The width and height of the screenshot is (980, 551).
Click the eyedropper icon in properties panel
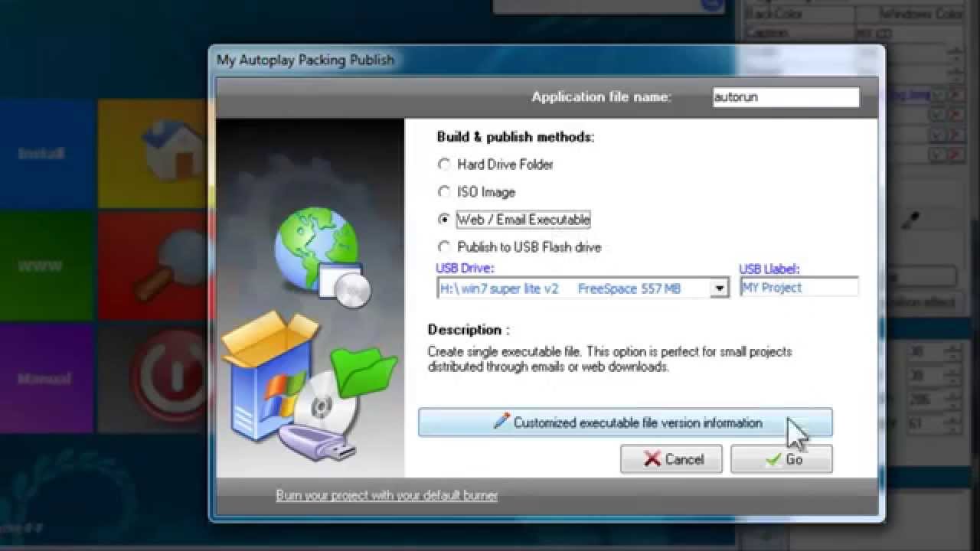tap(910, 221)
